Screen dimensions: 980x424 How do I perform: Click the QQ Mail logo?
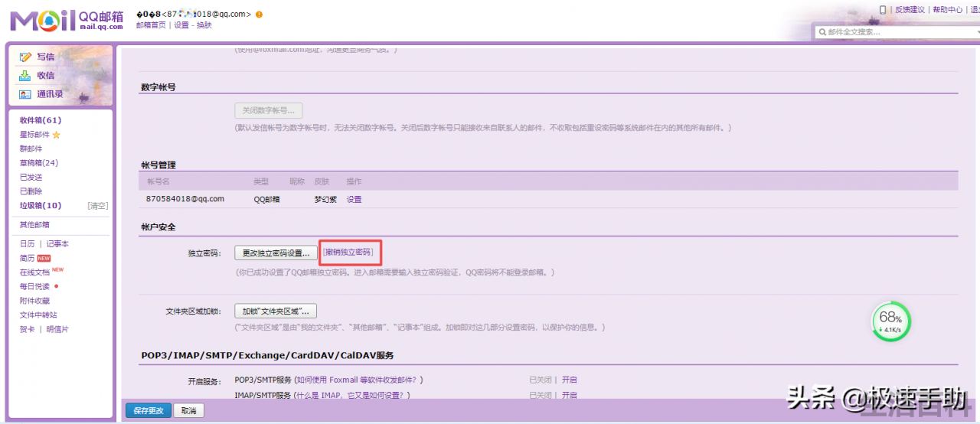click(x=67, y=20)
